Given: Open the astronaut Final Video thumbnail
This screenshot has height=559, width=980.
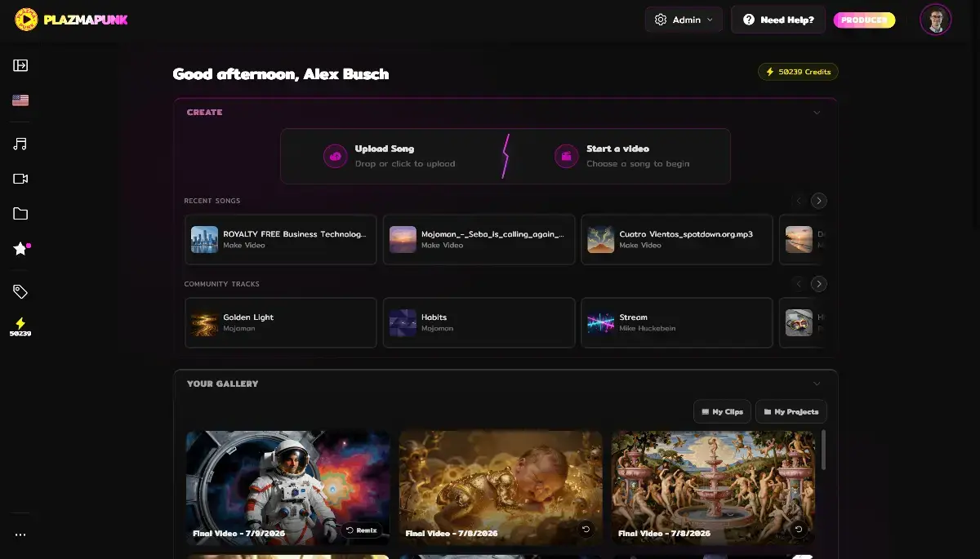Looking at the screenshot, I should point(288,488).
